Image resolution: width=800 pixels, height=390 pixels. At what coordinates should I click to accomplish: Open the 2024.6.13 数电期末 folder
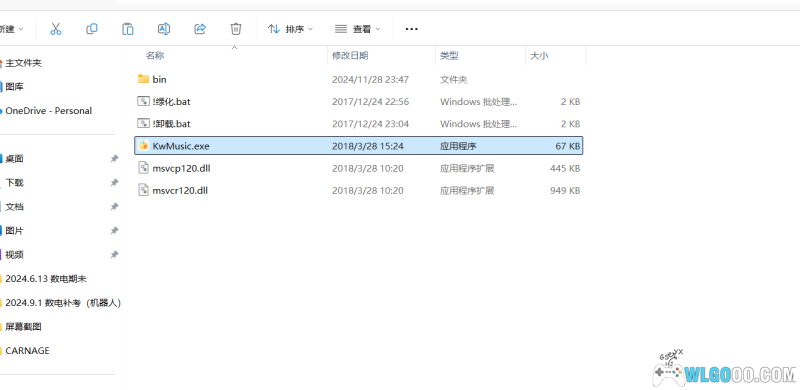click(46, 279)
